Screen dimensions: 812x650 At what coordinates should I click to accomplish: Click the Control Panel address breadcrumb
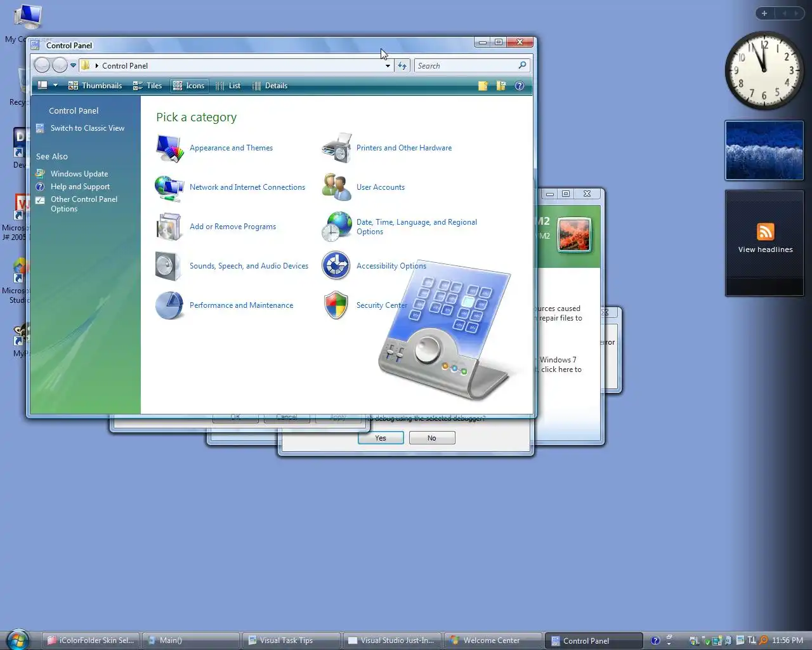(x=125, y=66)
